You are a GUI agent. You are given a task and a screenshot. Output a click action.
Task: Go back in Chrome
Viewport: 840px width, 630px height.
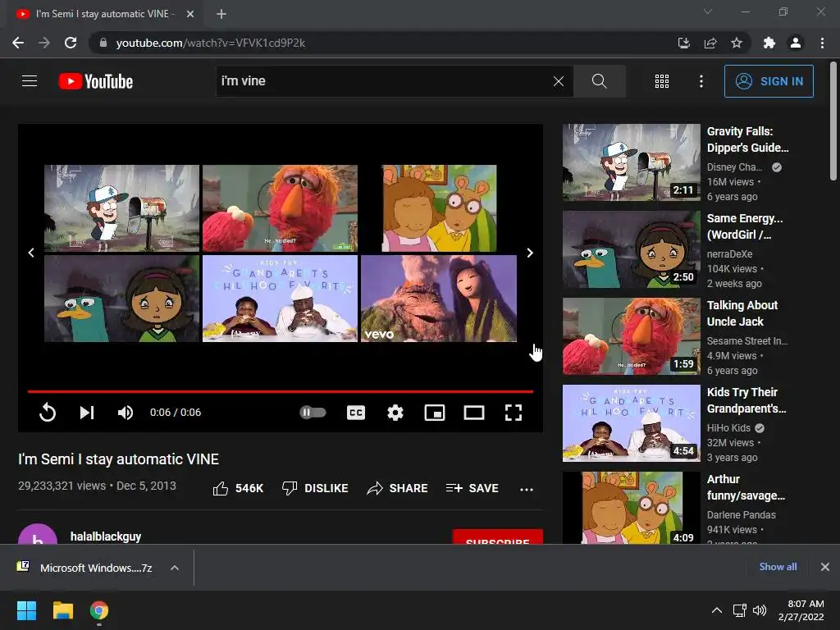(x=18, y=43)
